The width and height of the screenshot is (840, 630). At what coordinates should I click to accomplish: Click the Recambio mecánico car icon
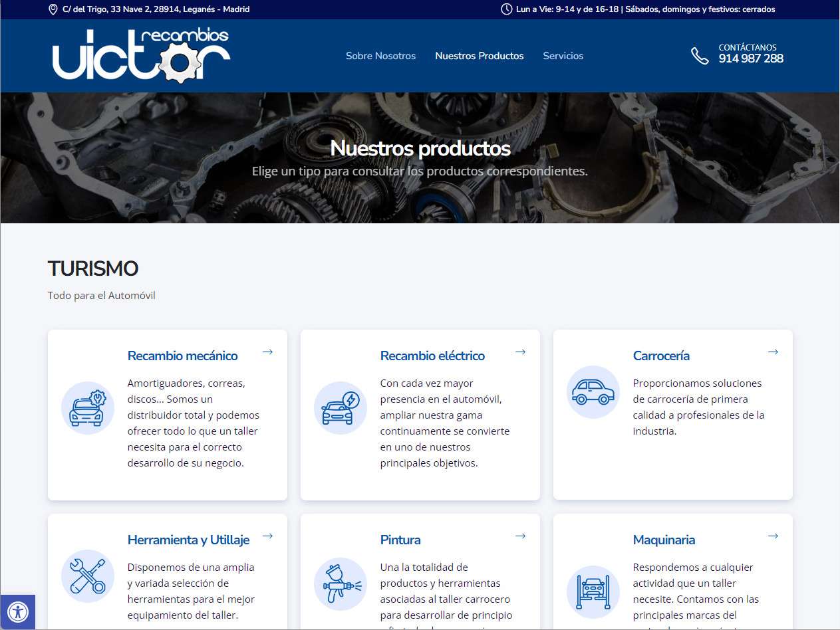click(87, 407)
